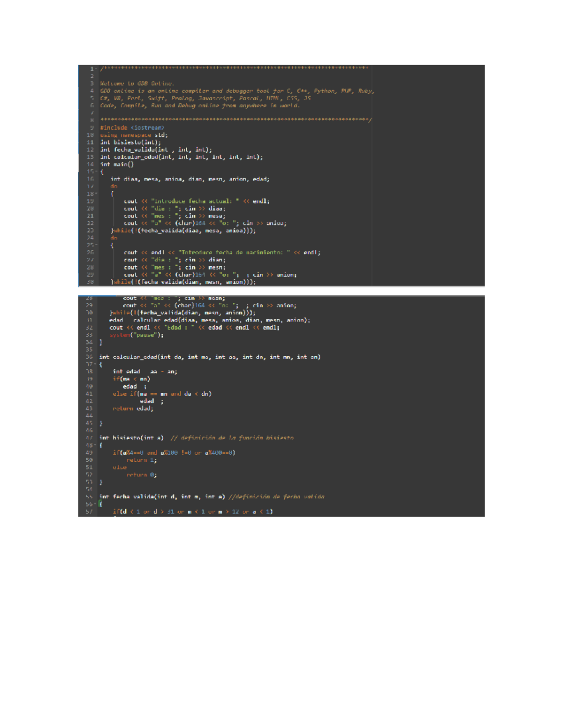Select line number 16 in the gutter
The height and width of the screenshot is (728, 563).
(90, 179)
